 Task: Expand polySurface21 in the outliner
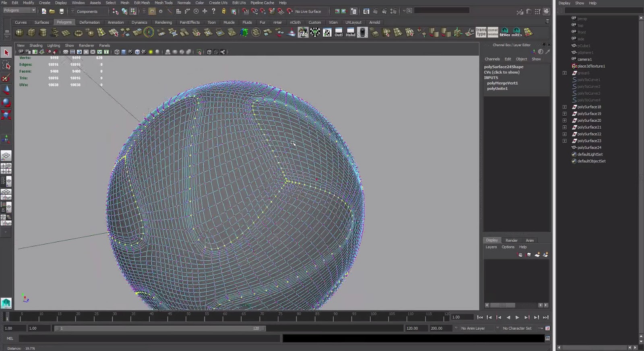pyautogui.click(x=564, y=127)
